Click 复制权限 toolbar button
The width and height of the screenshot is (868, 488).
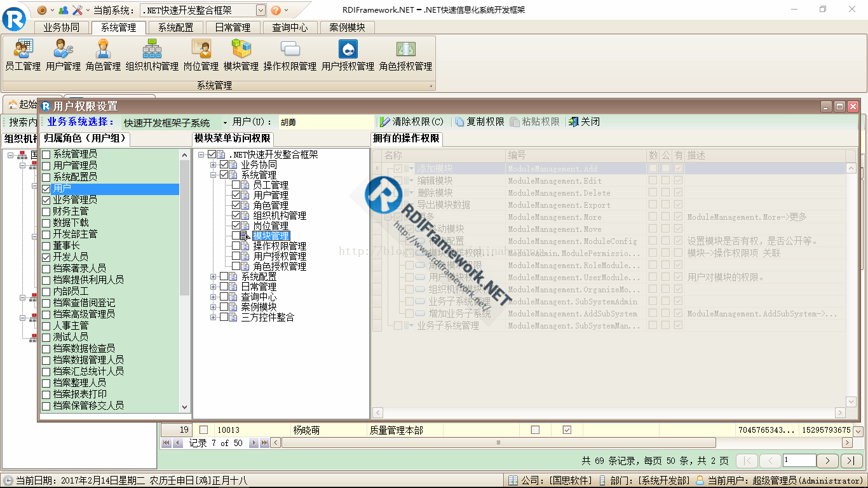coord(480,121)
